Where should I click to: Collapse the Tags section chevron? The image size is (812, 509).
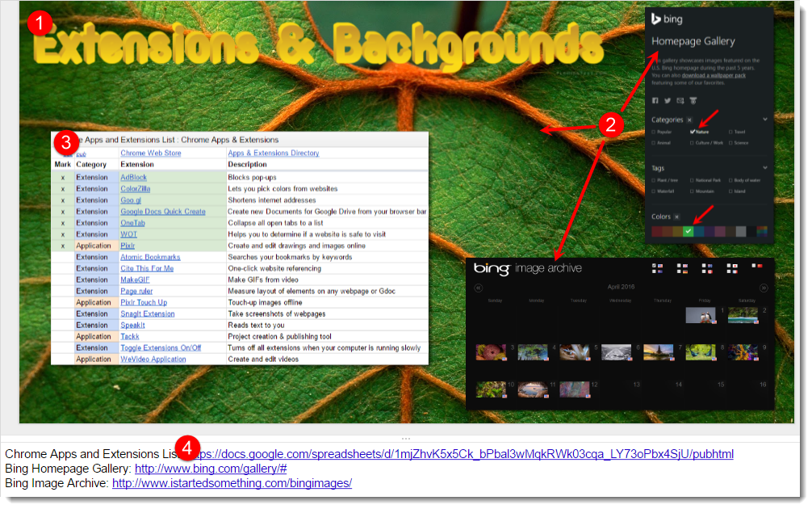point(765,167)
